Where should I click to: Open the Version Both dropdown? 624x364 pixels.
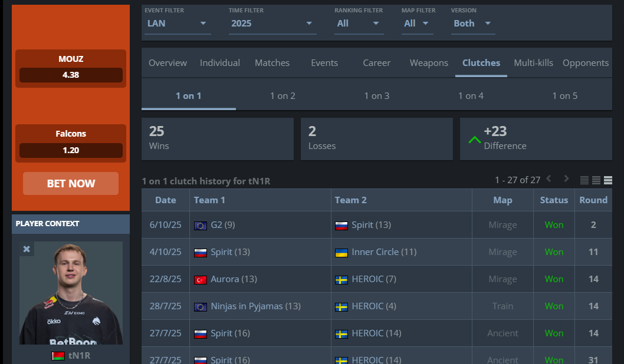(473, 24)
